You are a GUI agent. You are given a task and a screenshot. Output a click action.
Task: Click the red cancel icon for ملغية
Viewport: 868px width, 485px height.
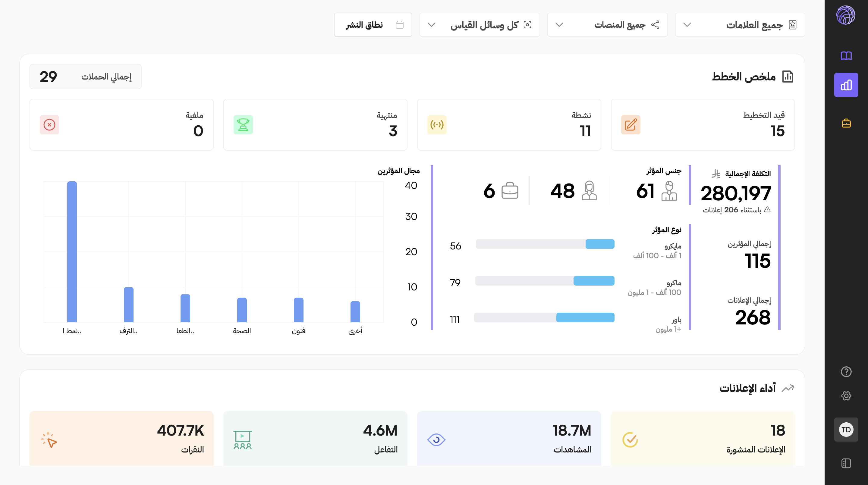click(49, 125)
